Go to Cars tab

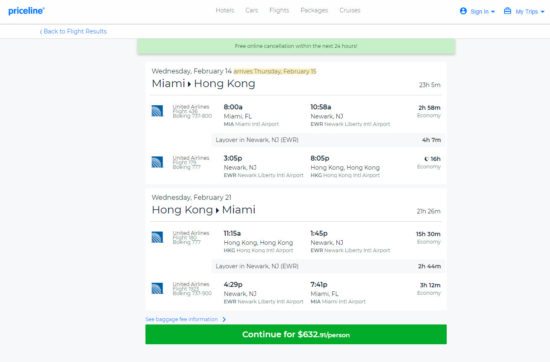pos(251,11)
